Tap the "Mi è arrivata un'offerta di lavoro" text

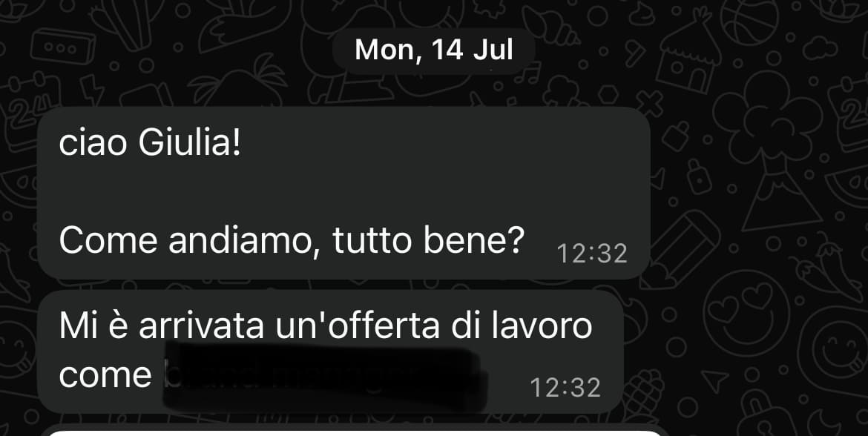326,326
